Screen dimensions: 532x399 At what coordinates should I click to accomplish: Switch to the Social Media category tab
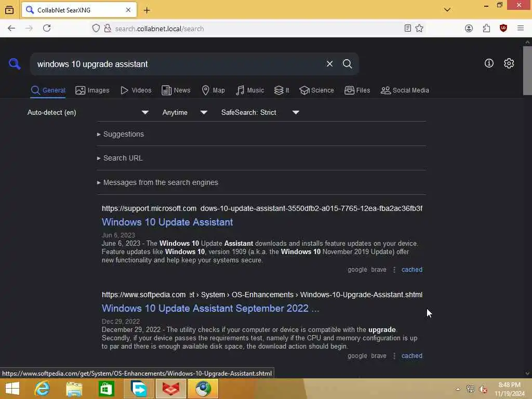click(405, 90)
